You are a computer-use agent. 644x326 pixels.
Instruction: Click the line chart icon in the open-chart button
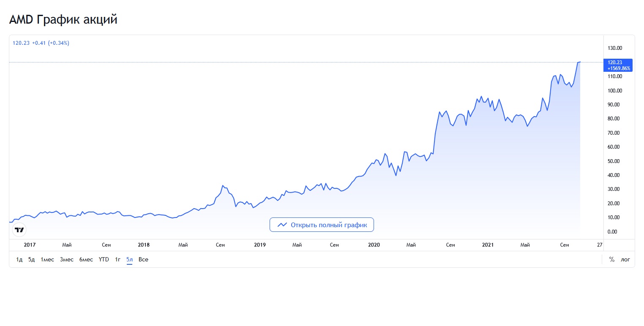click(x=282, y=225)
